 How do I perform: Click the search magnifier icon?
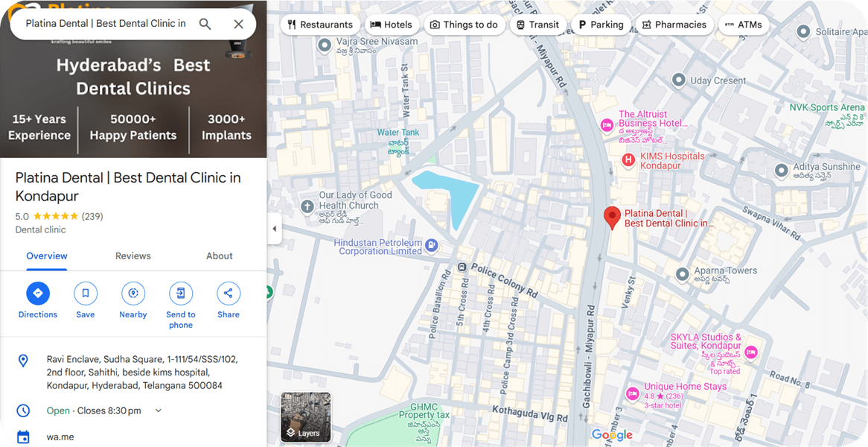point(205,24)
